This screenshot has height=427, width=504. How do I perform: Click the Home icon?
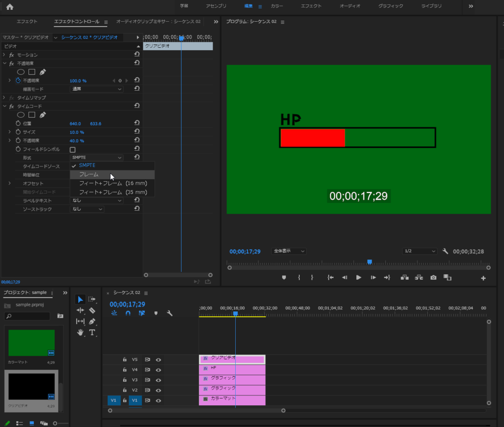click(x=10, y=6)
